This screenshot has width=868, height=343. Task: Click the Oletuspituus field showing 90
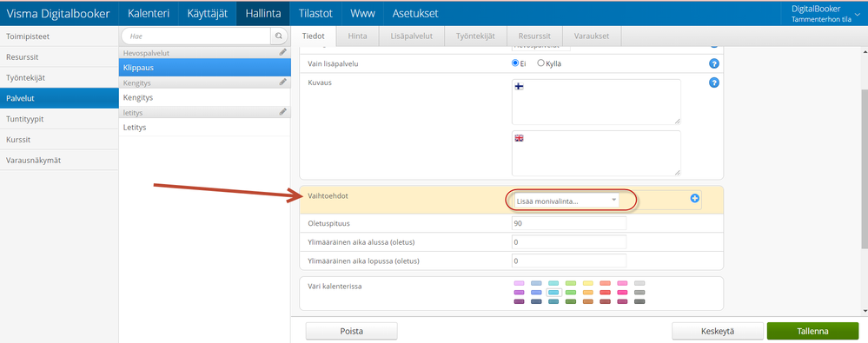pos(569,223)
